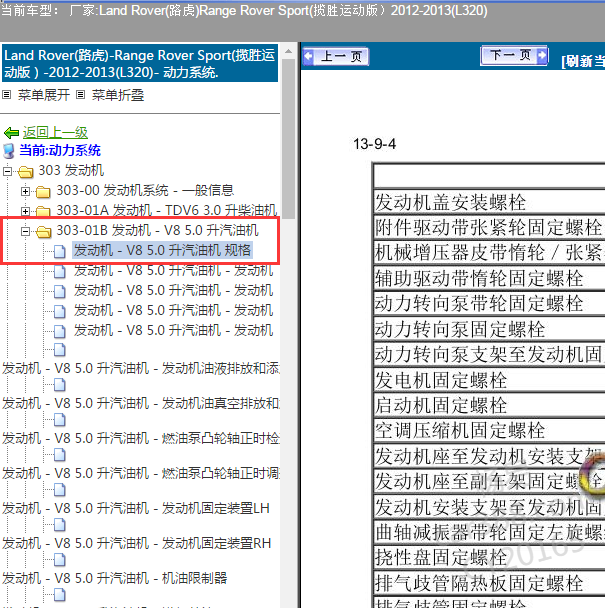This screenshot has height=608, width=605.
Task: Click the 当前:动力系统 computer icon
Action: pyautogui.click(x=9, y=151)
